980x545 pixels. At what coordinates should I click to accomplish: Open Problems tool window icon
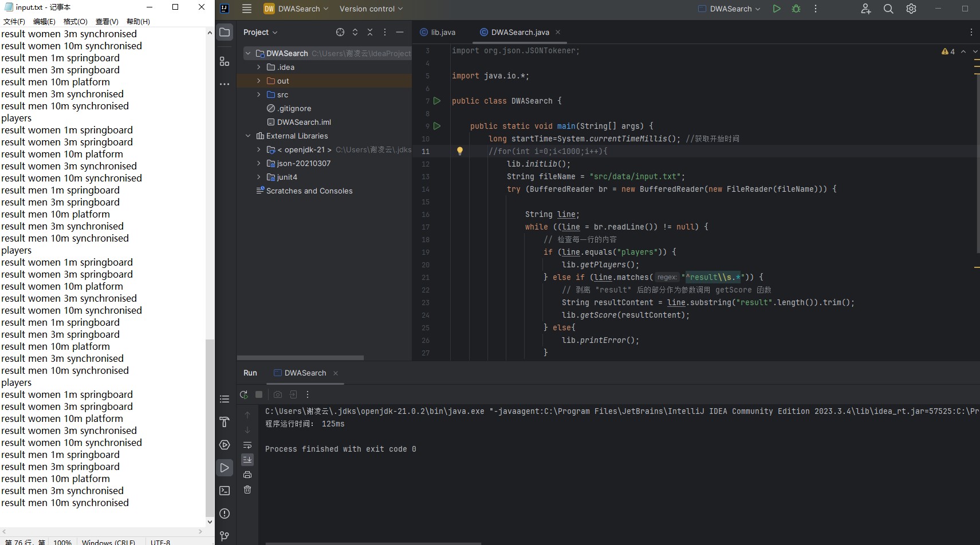(225, 514)
